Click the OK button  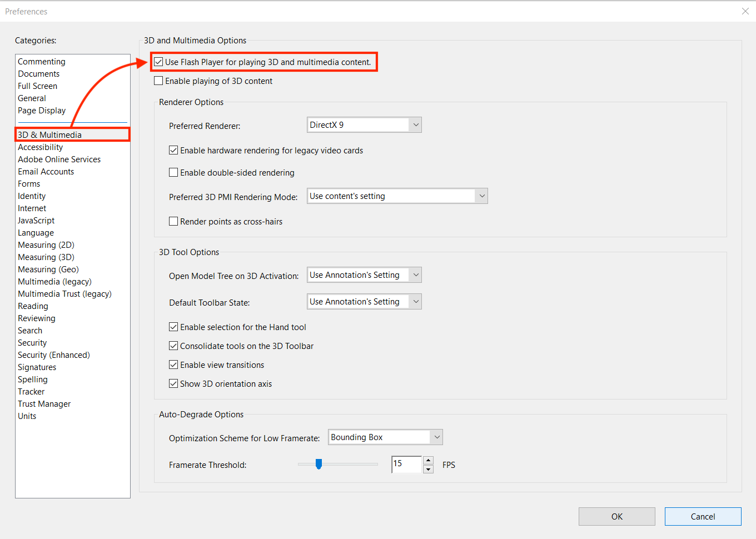click(x=616, y=516)
